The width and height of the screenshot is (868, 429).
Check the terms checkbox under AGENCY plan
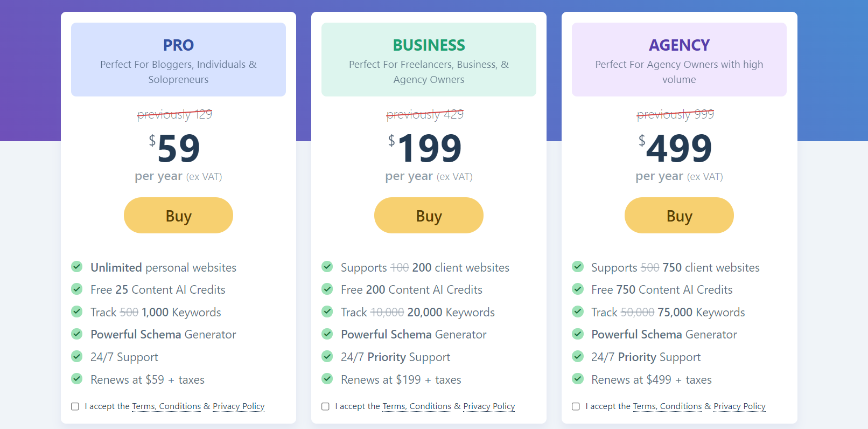(x=576, y=406)
